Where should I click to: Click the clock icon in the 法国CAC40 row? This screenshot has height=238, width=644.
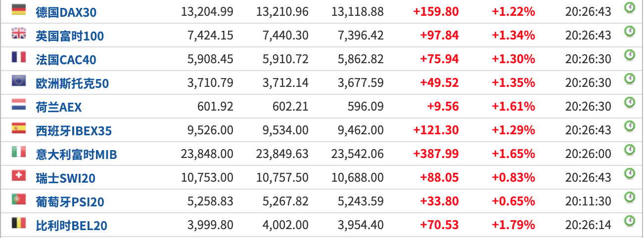click(x=629, y=55)
